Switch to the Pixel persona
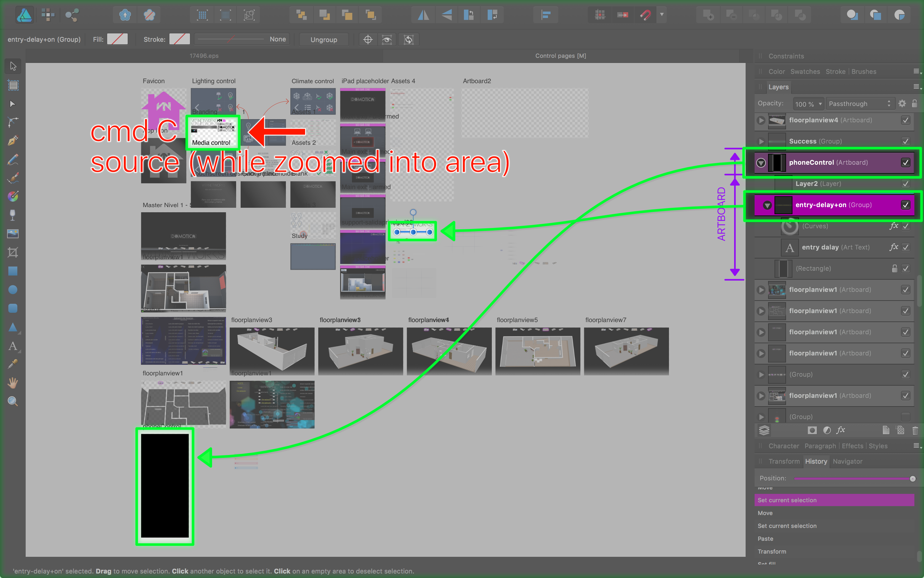Viewport: 924px width, 578px height. [x=48, y=15]
